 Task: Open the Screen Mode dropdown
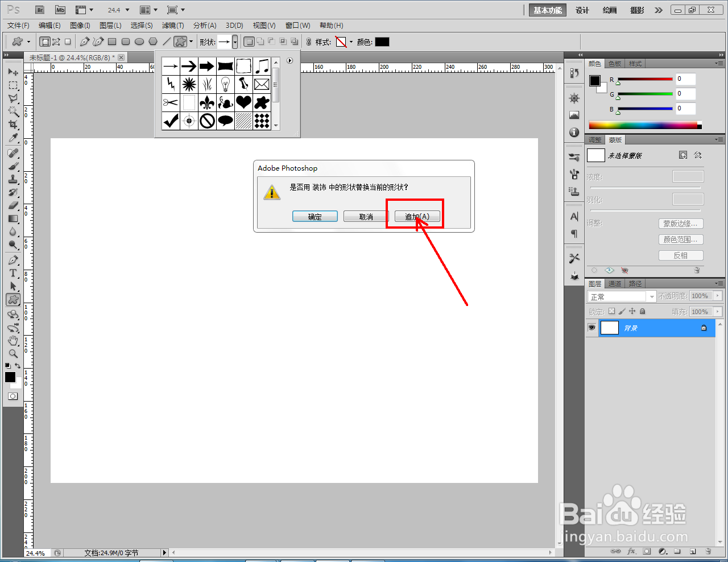(x=176, y=10)
